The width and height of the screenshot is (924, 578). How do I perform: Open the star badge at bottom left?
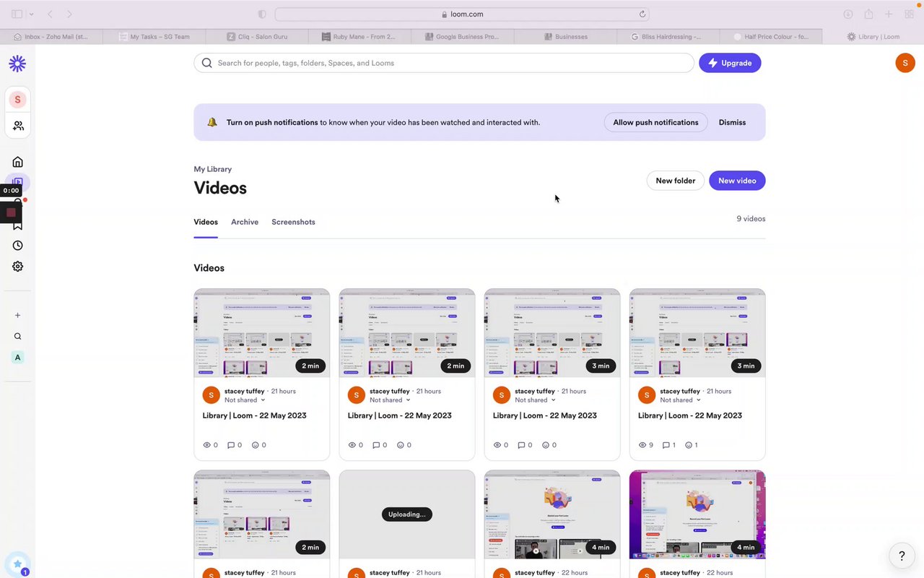click(x=17, y=564)
